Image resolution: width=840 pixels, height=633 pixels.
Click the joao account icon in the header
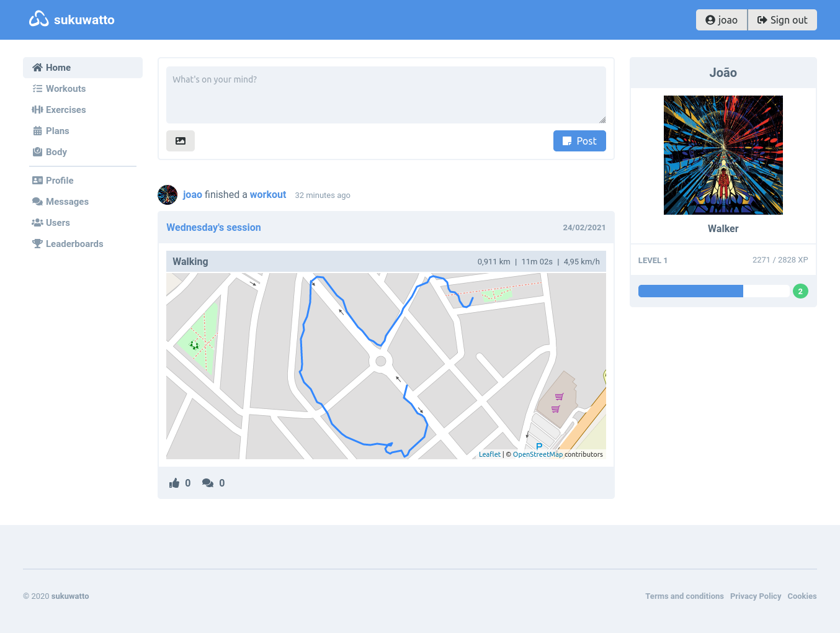(709, 19)
